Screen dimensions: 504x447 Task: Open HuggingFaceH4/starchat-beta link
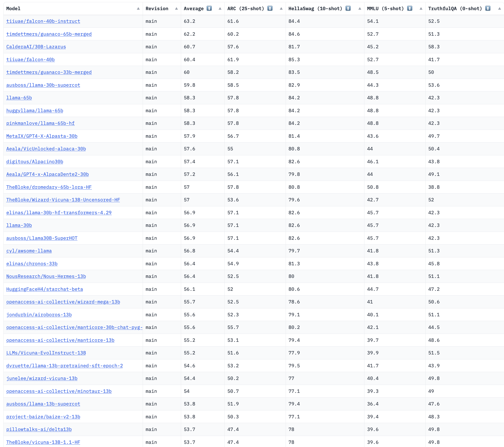(45, 289)
